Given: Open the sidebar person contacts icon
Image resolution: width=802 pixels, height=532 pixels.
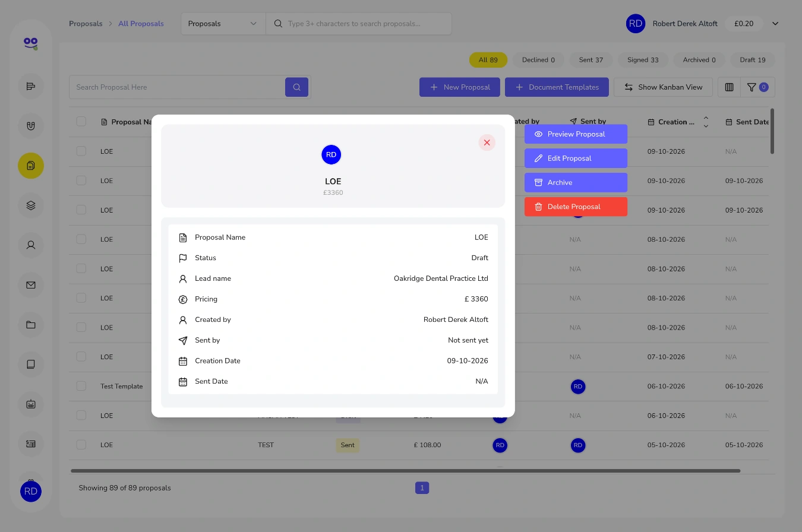Looking at the screenshot, I should pyautogui.click(x=31, y=245).
